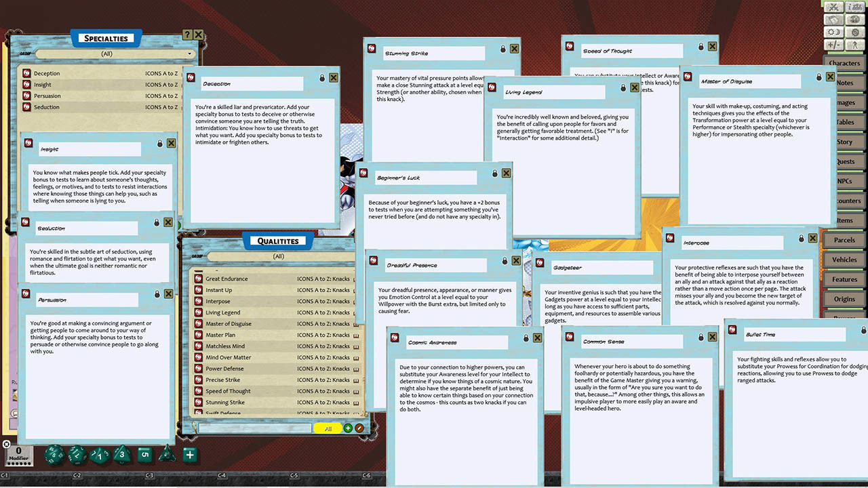Open the Vehicles sidebar tab

(x=844, y=260)
